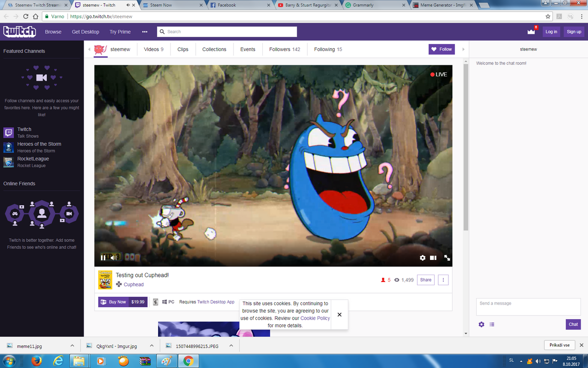Open the Events channel tab
This screenshot has width=588, height=368.
[x=248, y=49]
